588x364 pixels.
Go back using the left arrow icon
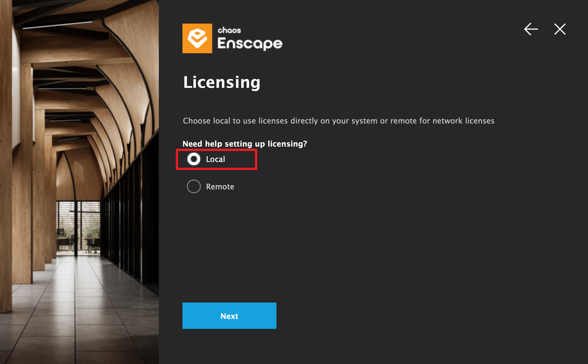pos(531,29)
